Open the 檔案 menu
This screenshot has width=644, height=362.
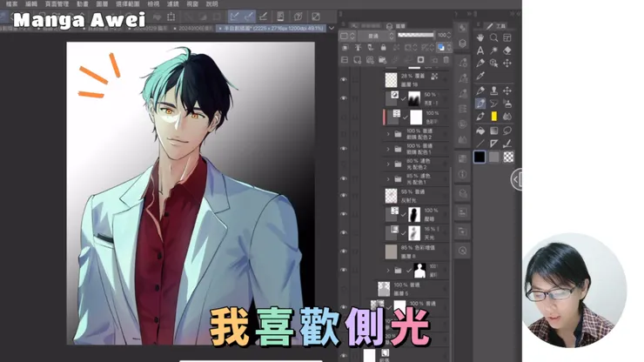[x=11, y=3]
